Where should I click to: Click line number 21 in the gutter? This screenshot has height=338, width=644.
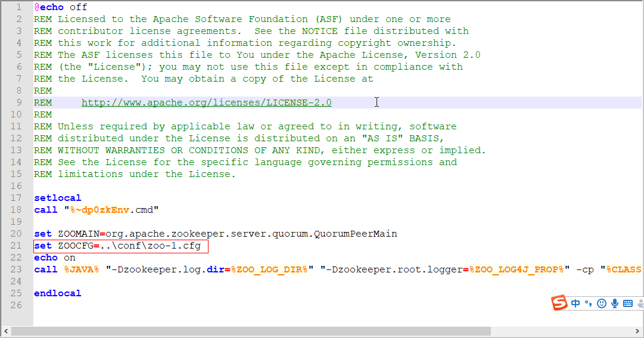pos(16,246)
